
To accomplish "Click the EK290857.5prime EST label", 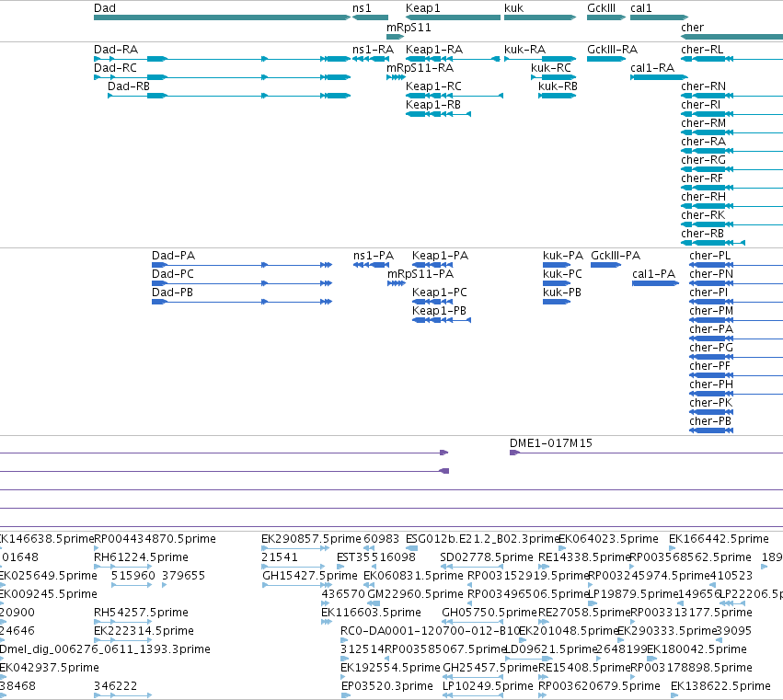I will pyautogui.click(x=311, y=539).
